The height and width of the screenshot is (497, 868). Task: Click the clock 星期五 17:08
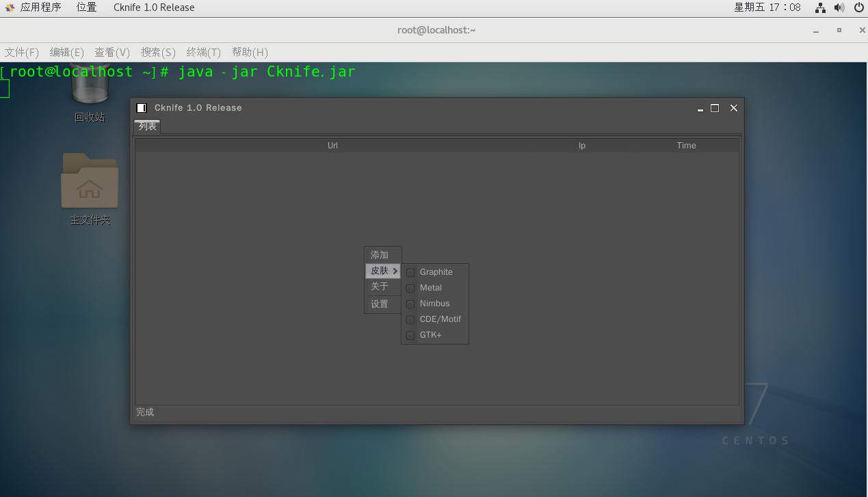click(767, 8)
